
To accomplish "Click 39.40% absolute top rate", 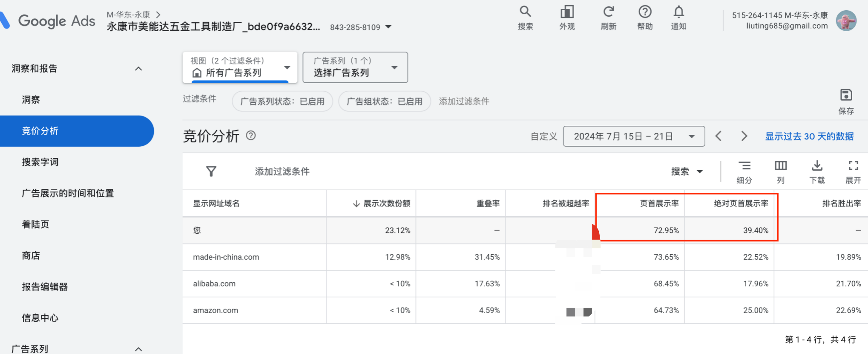I will 756,230.
